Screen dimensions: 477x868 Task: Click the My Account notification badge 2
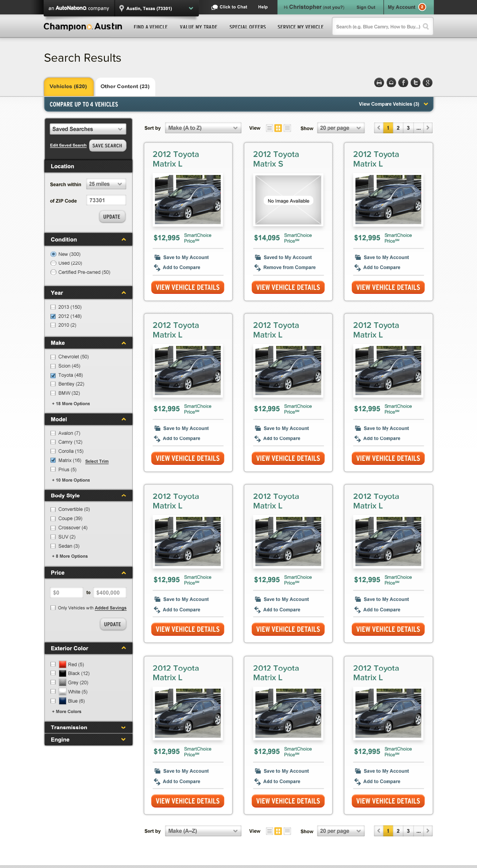pos(422,7)
